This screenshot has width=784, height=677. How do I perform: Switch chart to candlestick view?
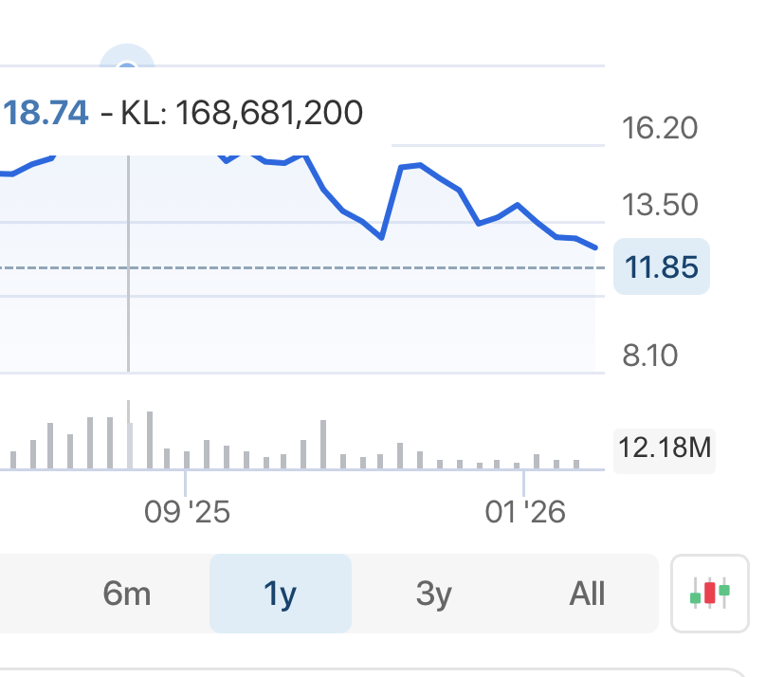pyautogui.click(x=709, y=594)
